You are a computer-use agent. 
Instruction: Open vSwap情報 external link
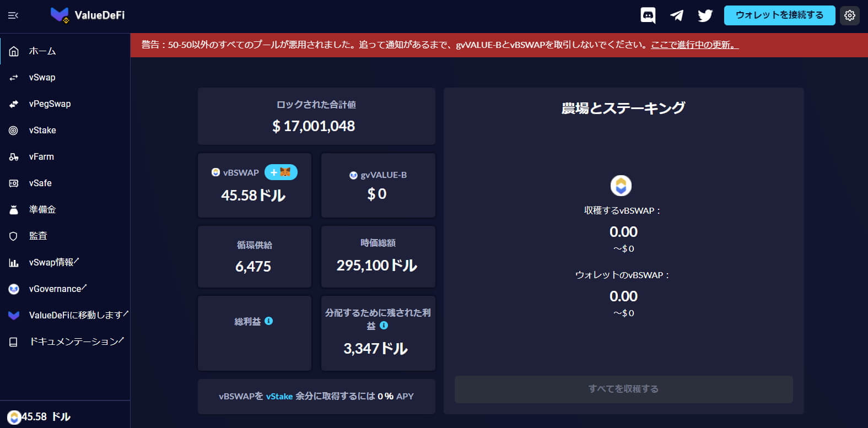54,263
